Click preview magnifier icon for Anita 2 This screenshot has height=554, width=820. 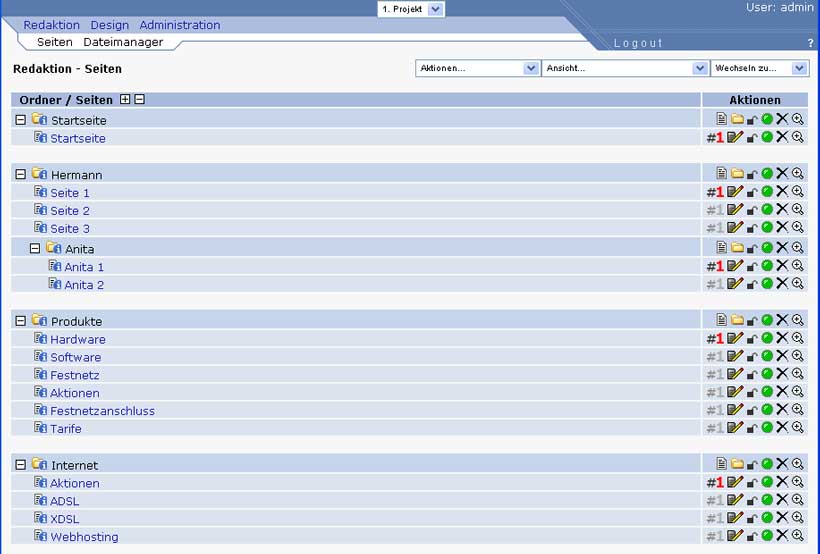798,284
